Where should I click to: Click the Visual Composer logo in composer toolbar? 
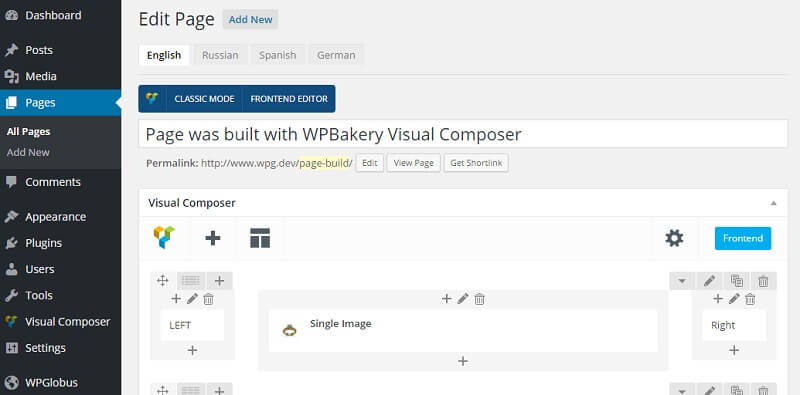point(164,237)
